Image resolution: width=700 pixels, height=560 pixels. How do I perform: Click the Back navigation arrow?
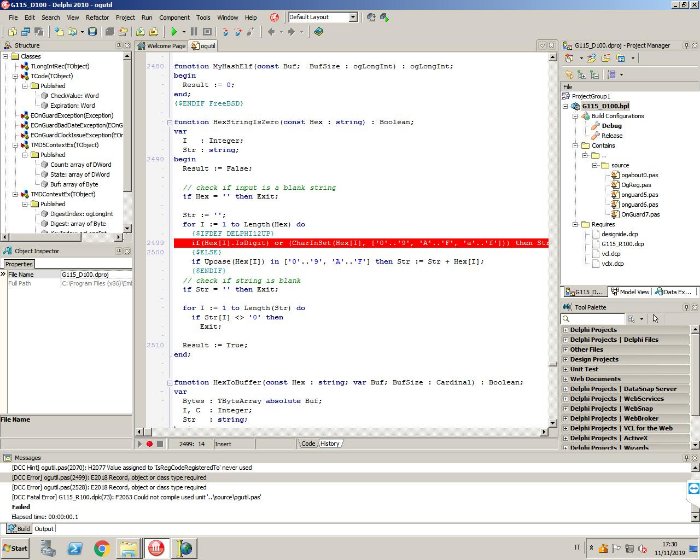(x=271, y=32)
